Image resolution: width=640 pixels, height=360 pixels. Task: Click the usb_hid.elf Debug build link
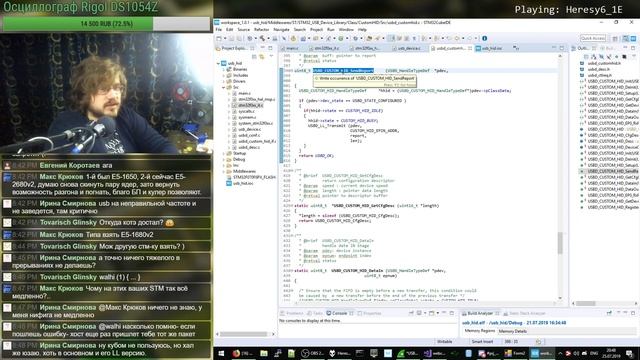pyautogui.click(x=514, y=322)
